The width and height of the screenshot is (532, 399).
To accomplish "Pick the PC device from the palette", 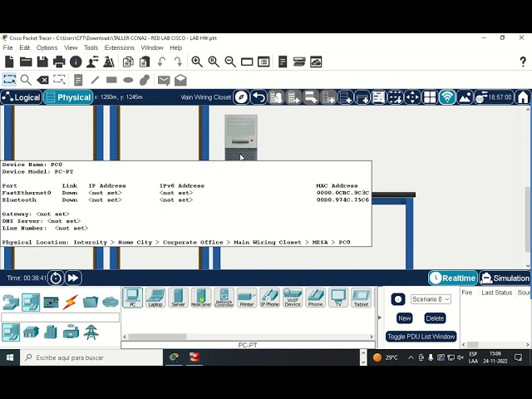I will point(133,298).
